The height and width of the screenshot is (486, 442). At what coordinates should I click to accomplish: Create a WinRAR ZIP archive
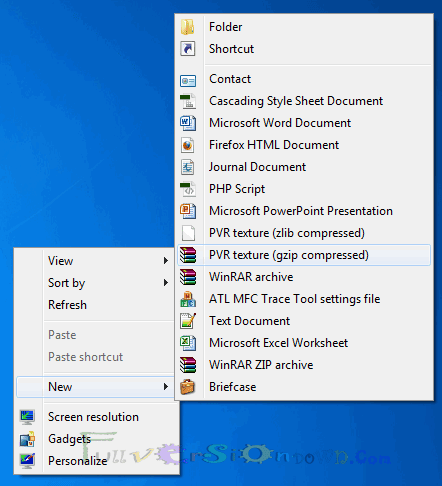tap(304, 365)
